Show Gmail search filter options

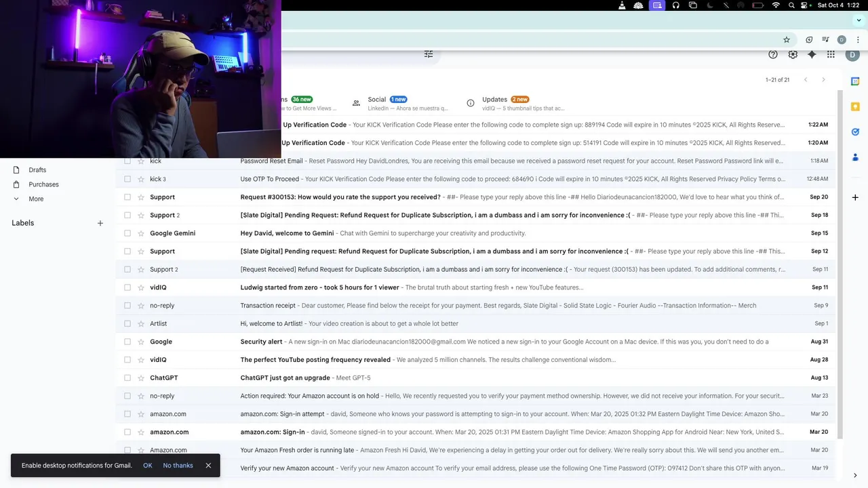(x=429, y=54)
